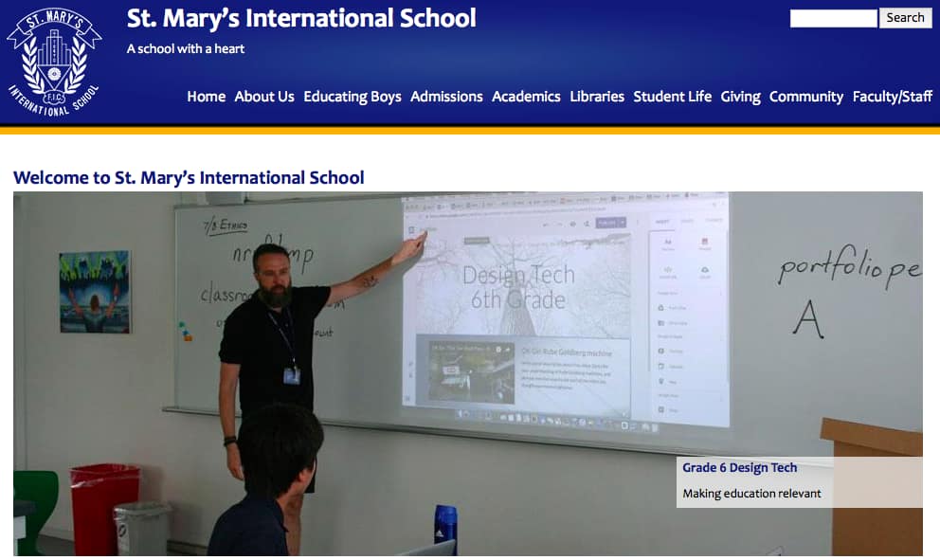
Task: Open the Home menu item
Action: click(207, 97)
